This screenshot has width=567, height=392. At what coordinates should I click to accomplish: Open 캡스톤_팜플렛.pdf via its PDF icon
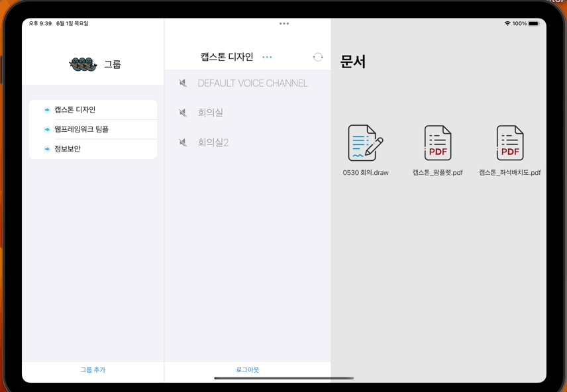coord(437,142)
